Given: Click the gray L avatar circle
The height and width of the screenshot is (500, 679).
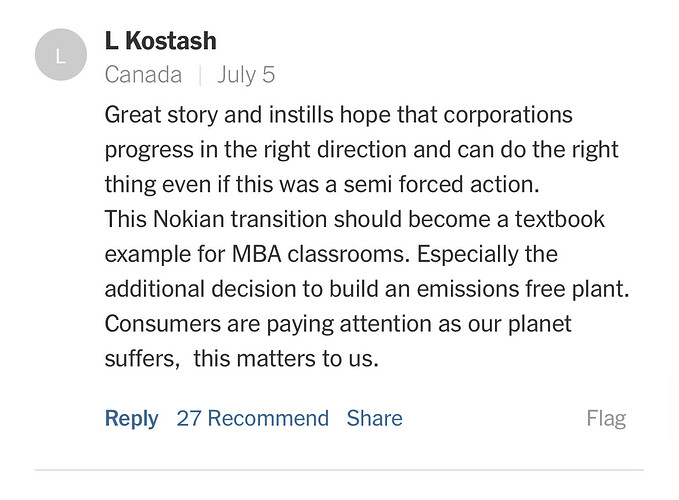Looking at the screenshot, I should [60, 57].
